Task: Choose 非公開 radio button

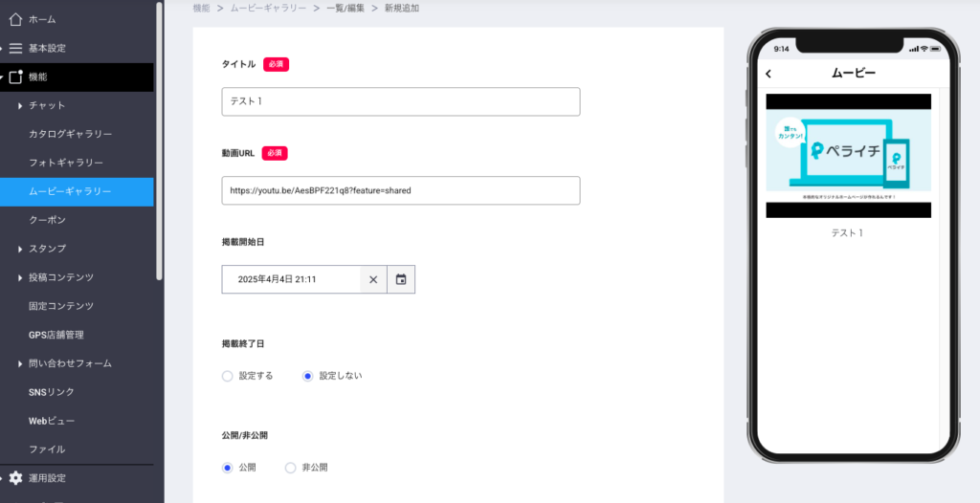Action: point(291,468)
